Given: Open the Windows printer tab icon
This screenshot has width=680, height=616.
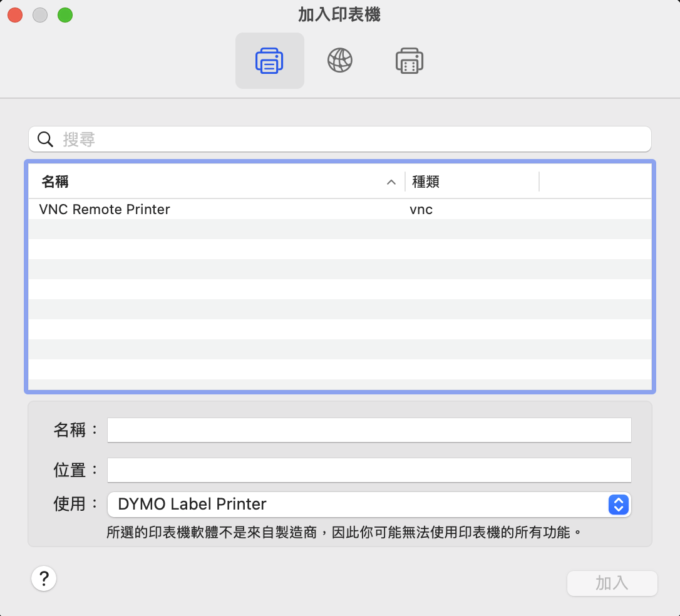Looking at the screenshot, I should [x=410, y=61].
